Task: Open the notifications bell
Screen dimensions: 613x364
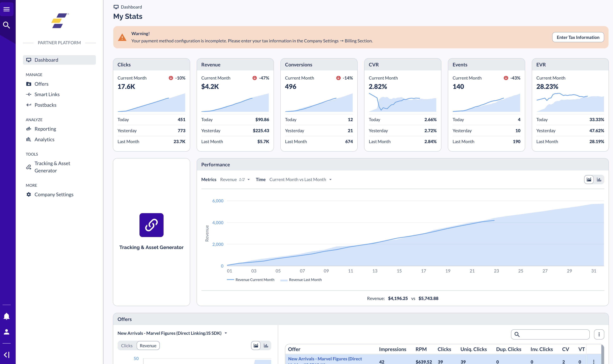Action: [x=7, y=316]
